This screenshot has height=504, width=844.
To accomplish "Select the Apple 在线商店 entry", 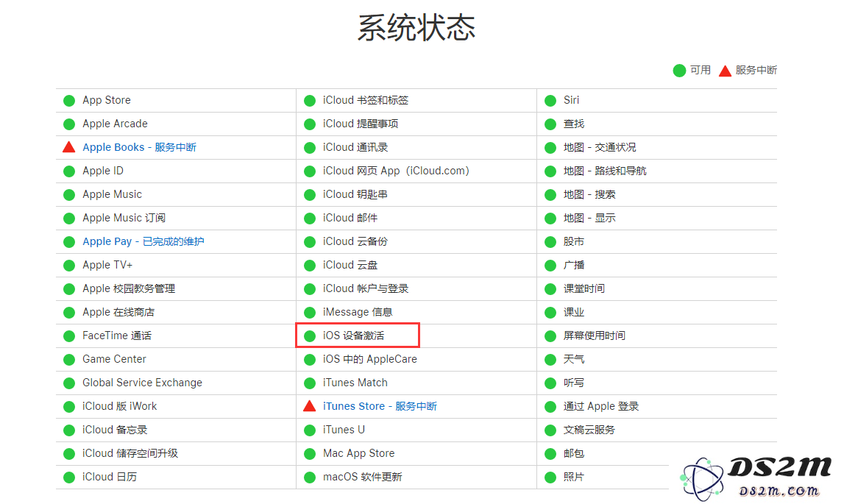I will pos(118,312).
